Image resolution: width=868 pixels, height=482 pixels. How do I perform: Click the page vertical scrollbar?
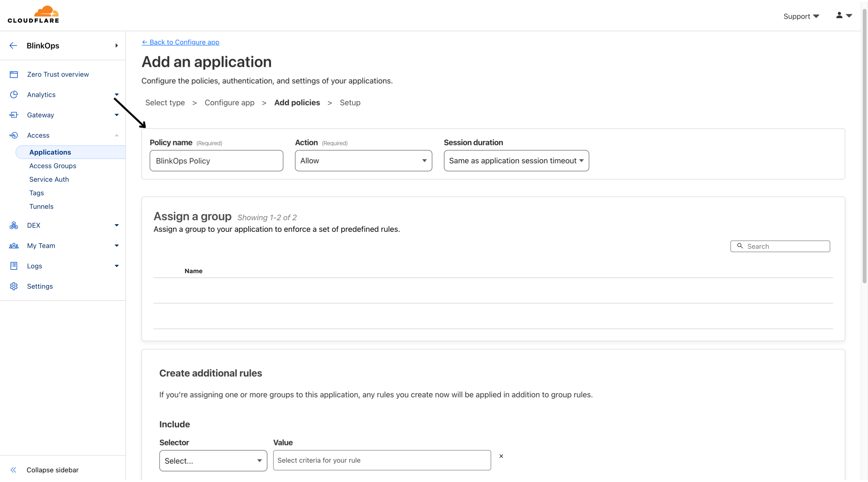864,146
